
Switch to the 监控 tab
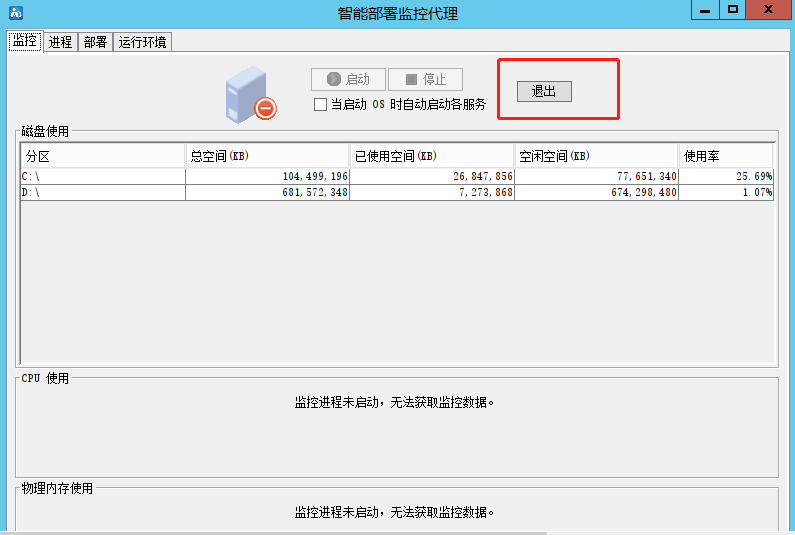25,41
